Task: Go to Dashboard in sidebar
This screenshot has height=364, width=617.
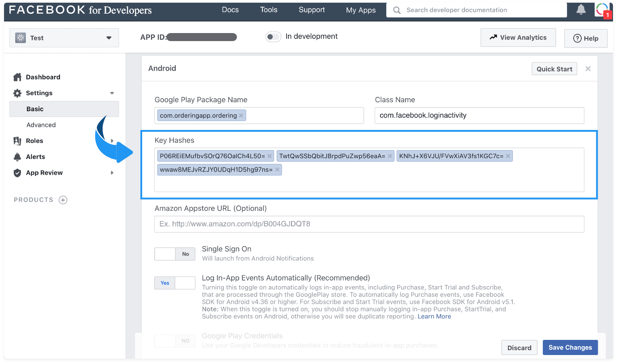Action: tap(43, 77)
